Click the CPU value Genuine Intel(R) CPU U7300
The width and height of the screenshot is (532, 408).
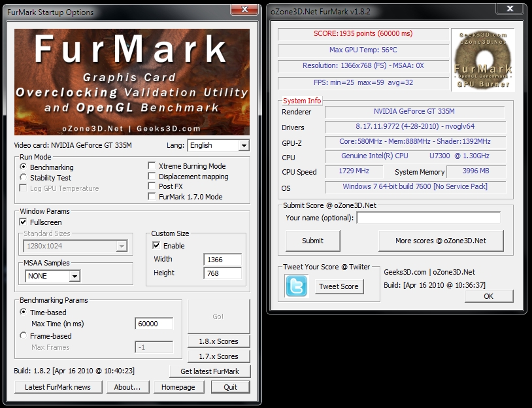[415, 156]
